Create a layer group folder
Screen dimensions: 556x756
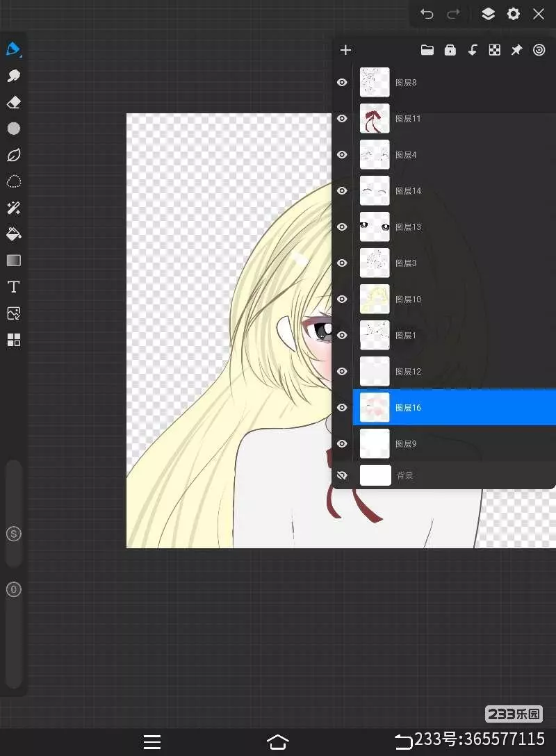pyautogui.click(x=427, y=50)
